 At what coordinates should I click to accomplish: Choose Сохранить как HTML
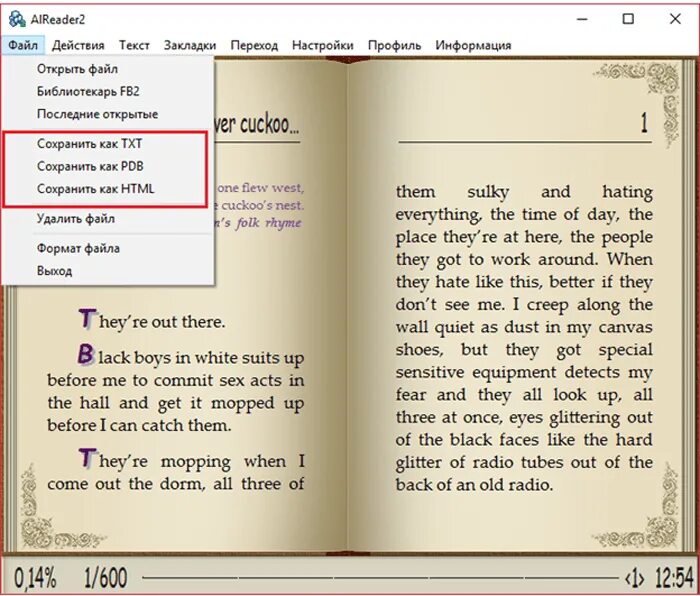(108, 189)
